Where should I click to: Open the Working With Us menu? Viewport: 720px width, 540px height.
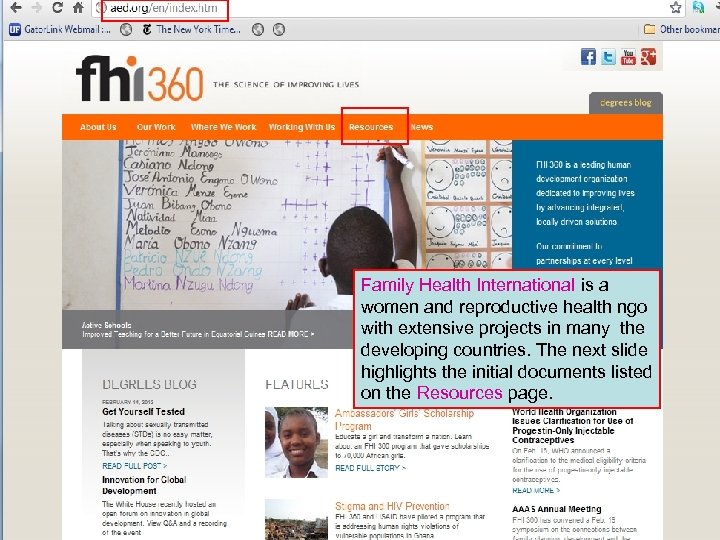point(302,127)
